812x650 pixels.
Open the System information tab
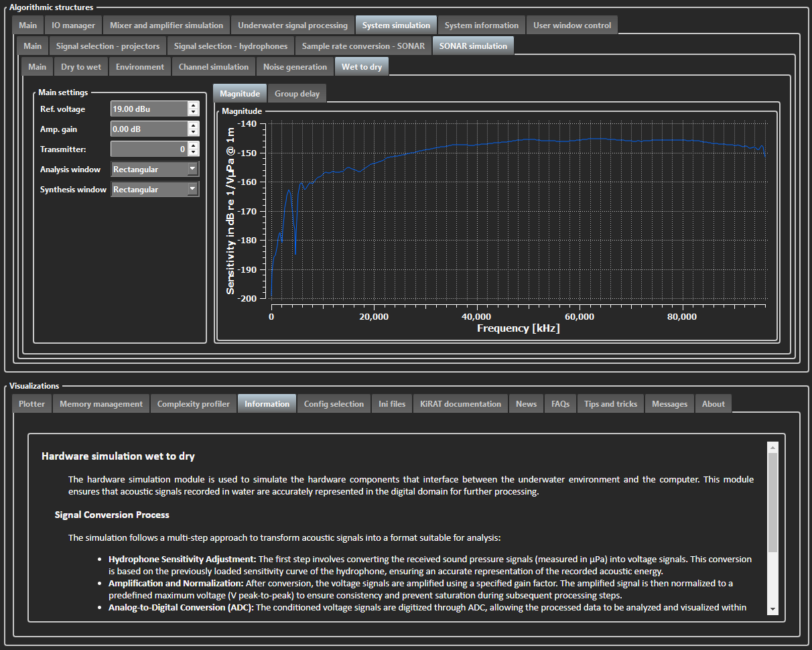pos(482,25)
